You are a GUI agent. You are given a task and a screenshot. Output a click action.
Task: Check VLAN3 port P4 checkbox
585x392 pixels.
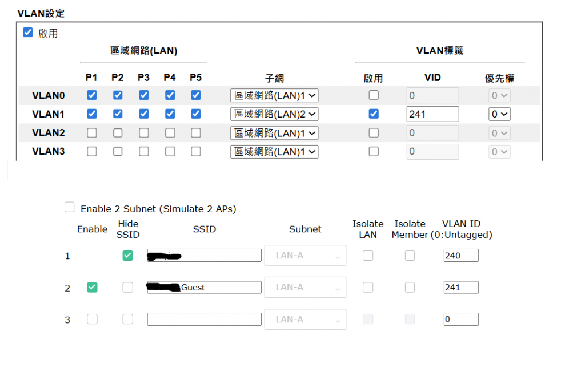click(170, 151)
